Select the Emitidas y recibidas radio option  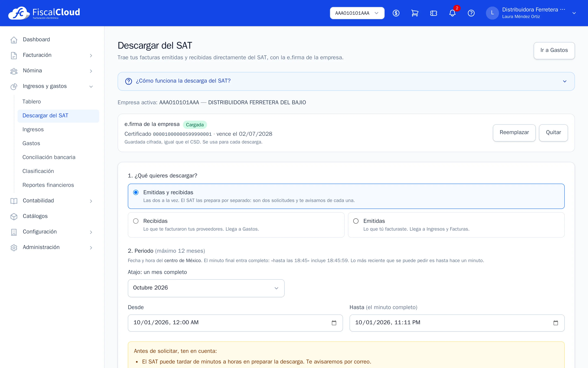[x=136, y=192]
